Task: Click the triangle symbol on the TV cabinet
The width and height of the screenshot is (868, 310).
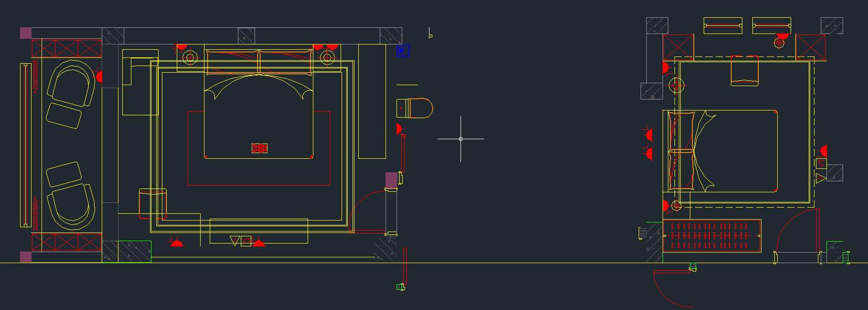Action: click(x=234, y=241)
